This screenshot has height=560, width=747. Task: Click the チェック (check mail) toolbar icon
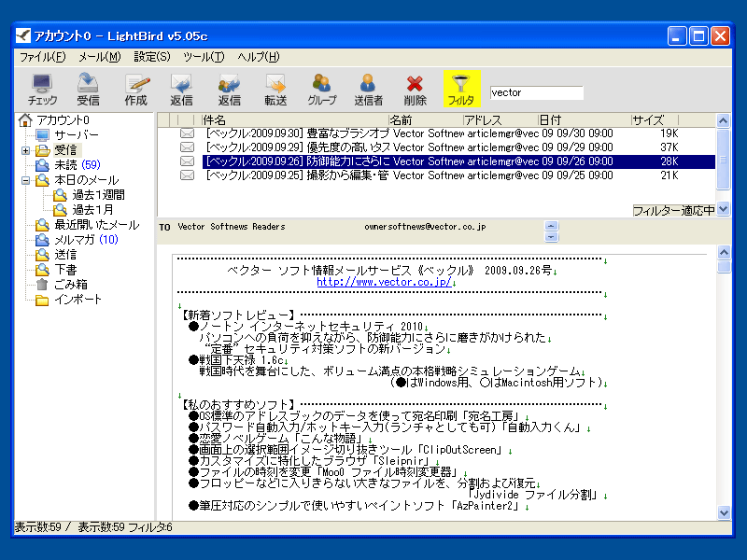tap(42, 89)
